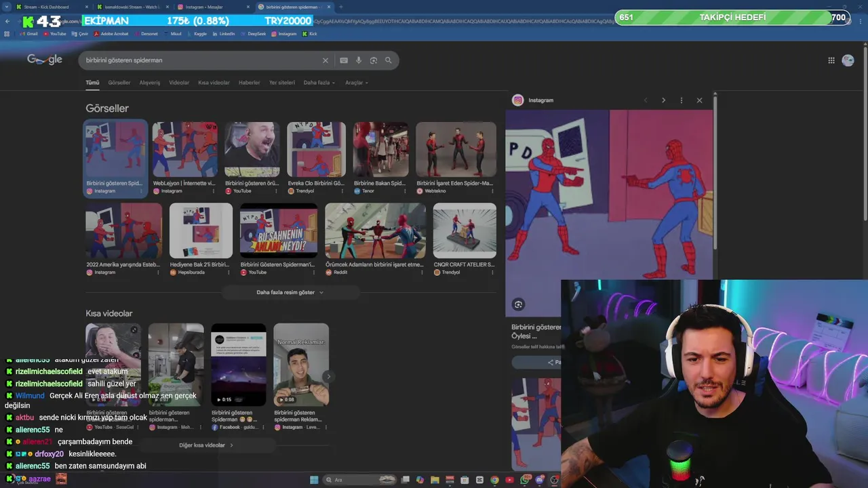The width and height of the screenshot is (868, 488).
Task: Close the Instagram image preview panel
Action: pyautogui.click(x=699, y=100)
